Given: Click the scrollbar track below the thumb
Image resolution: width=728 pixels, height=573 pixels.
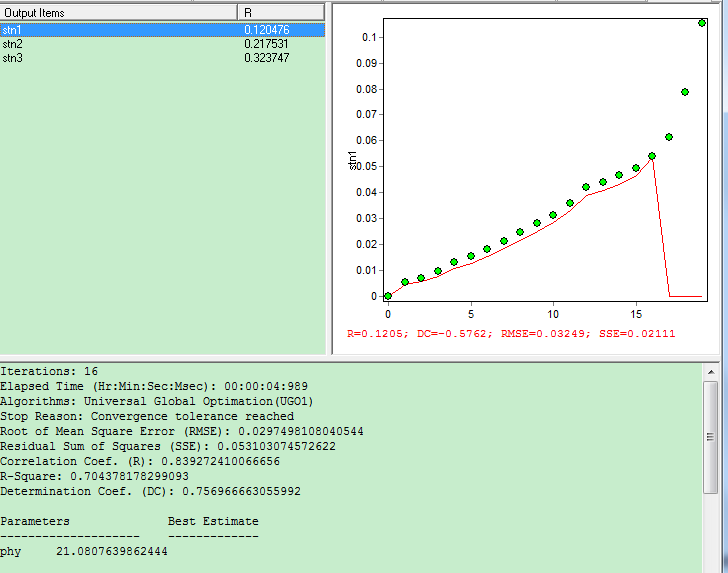Looking at the screenshot, I should [x=710, y=530].
